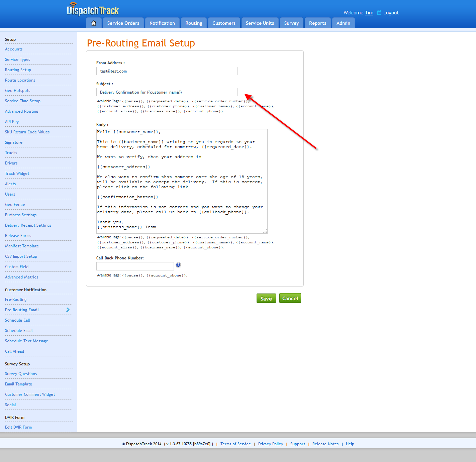Open Delivery Receipt Settings in sidebar
This screenshot has width=476, height=462.
click(x=28, y=225)
